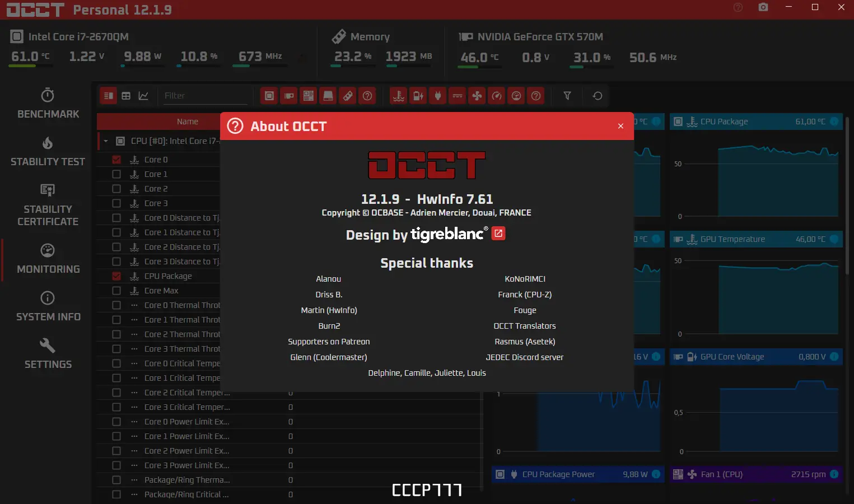Viewport: 854px width, 504px height.
Task: Click info icon on GPU Temperature graph
Action: pyautogui.click(x=834, y=239)
